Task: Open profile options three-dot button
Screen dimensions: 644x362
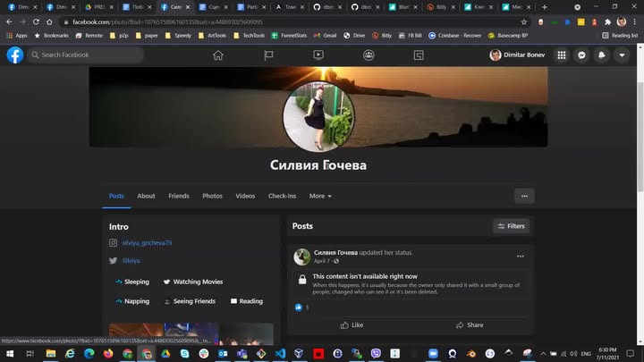Action: [524, 196]
